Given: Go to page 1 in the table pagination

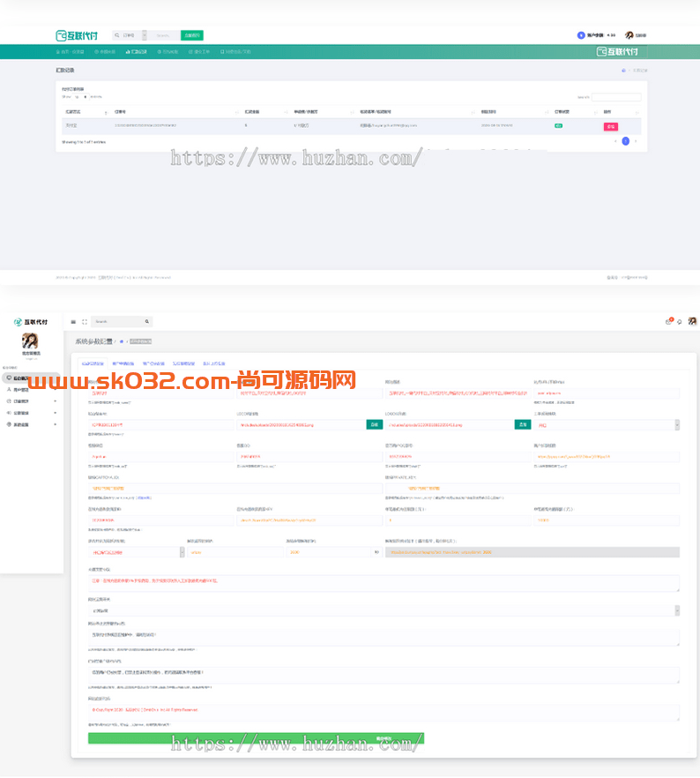Looking at the screenshot, I should [x=626, y=141].
